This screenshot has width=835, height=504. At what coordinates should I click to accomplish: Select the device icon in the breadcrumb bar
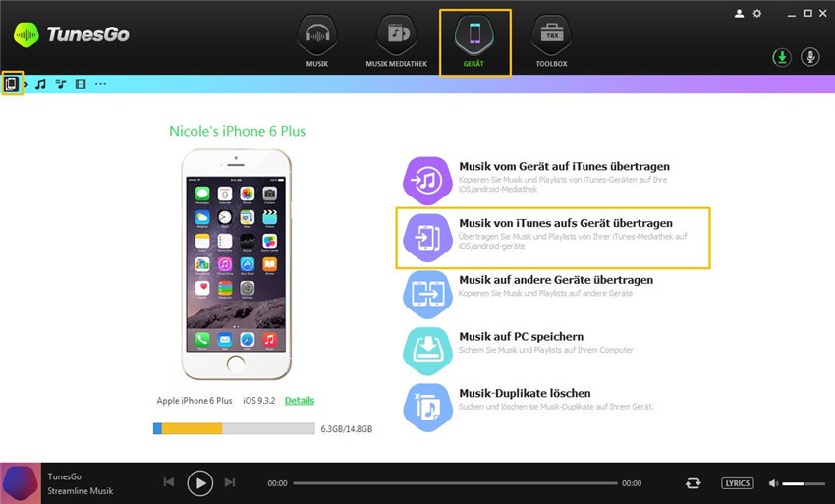coord(11,84)
